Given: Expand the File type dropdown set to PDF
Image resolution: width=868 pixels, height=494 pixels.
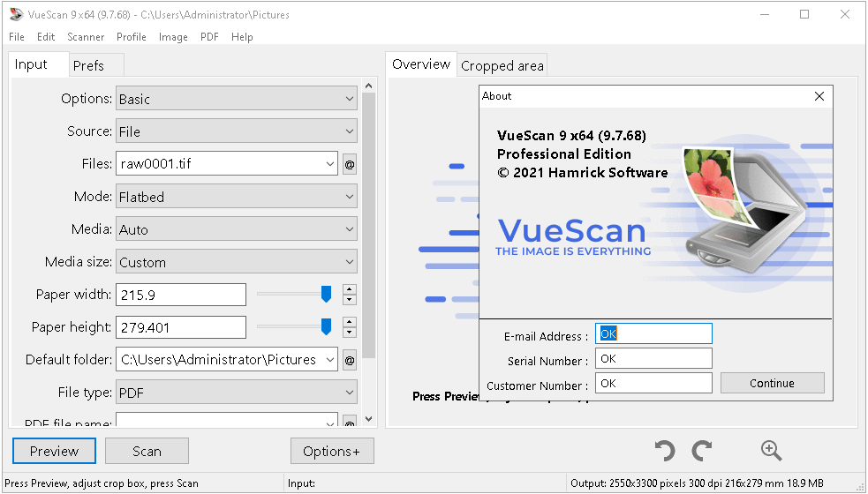Looking at the screenshot, I should click(237, 393).
